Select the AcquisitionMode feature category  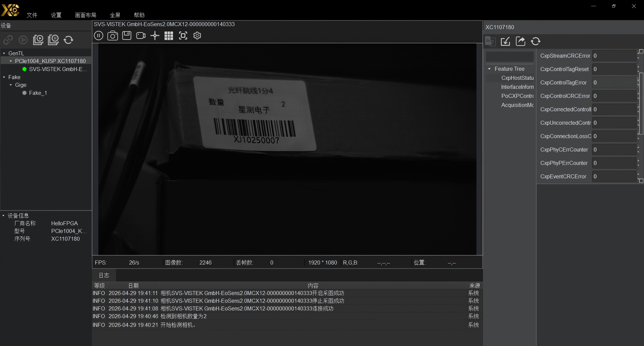click(x=517, y=105)
